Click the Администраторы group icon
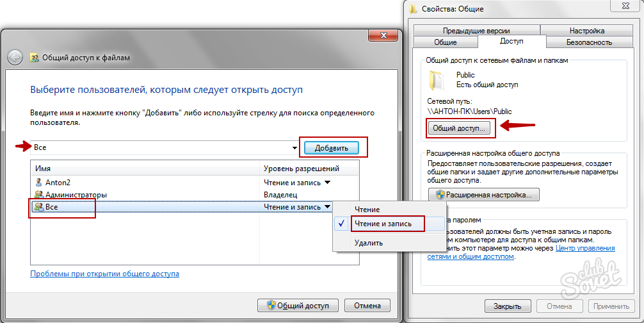Image resolution: width=644 pixels, height=323 pixels. (x=38, y=194)
